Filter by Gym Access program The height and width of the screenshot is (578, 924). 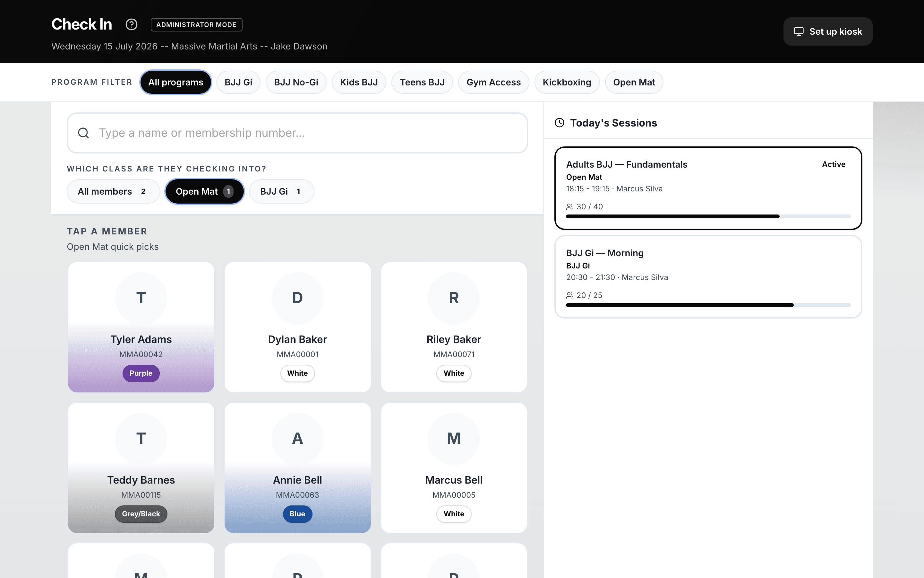pyautogui.click(x=493, y=82)
